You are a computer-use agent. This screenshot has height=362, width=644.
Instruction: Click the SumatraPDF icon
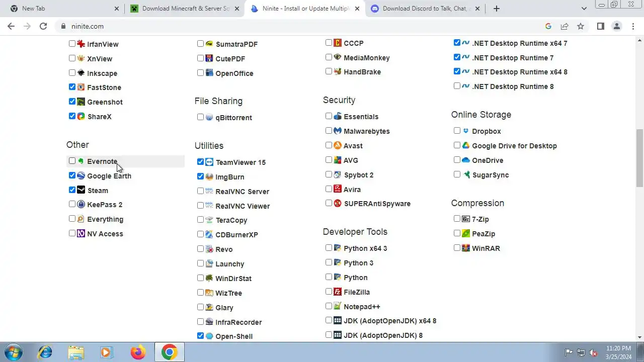coord(209,44)
